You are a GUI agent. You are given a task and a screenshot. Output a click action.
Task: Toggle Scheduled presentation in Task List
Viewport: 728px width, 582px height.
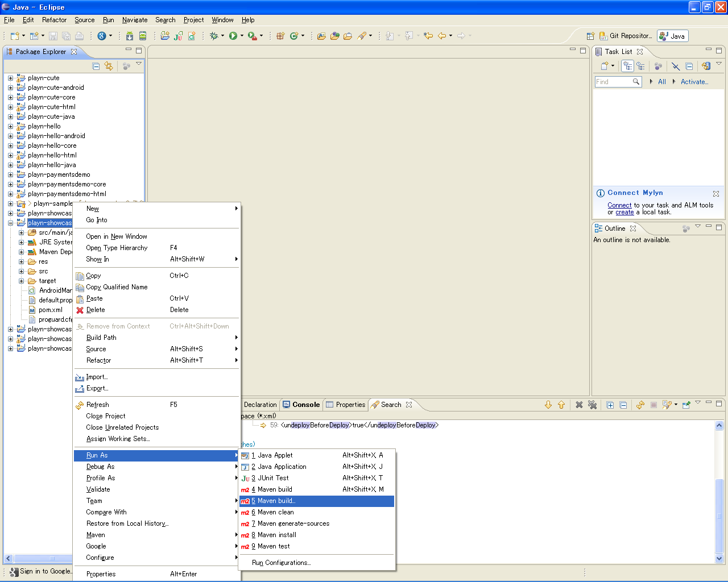(x=640, y=66)
